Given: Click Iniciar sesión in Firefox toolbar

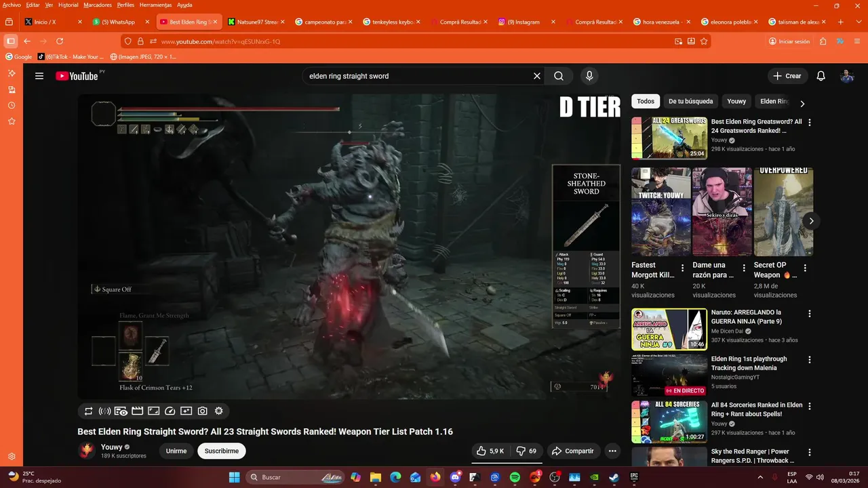Looking at the screenshot, I should 789,41.
